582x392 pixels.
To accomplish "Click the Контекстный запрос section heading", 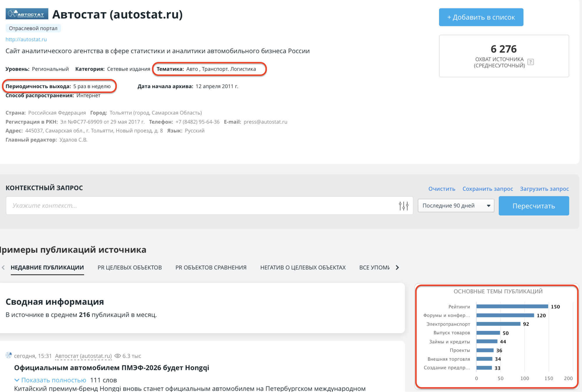I will tap(44, 188).
